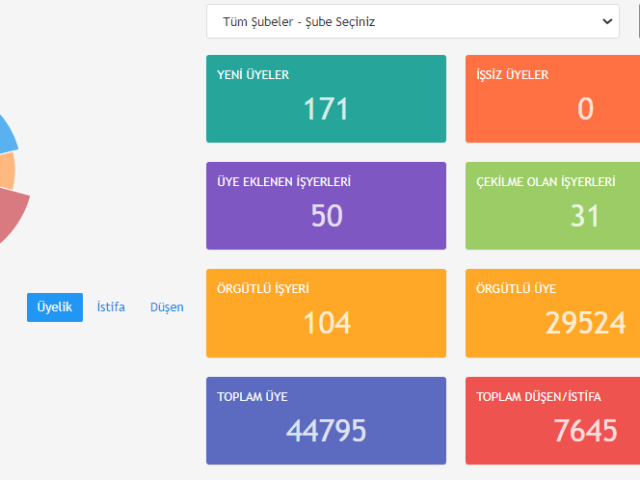Open the Üye Eklenen İşyerleri purple card
This screenshot has width=640, height=480.
[x=326, y=205]
